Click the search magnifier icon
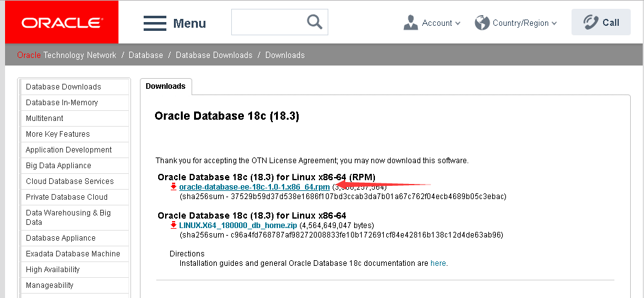644x298 pixels. pyautogui.click(x=314, y=21)
